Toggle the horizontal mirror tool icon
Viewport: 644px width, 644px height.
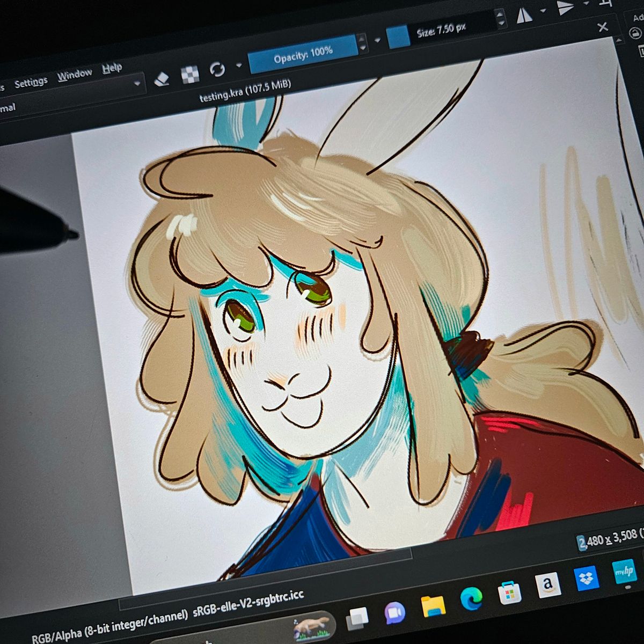point(524,14)
